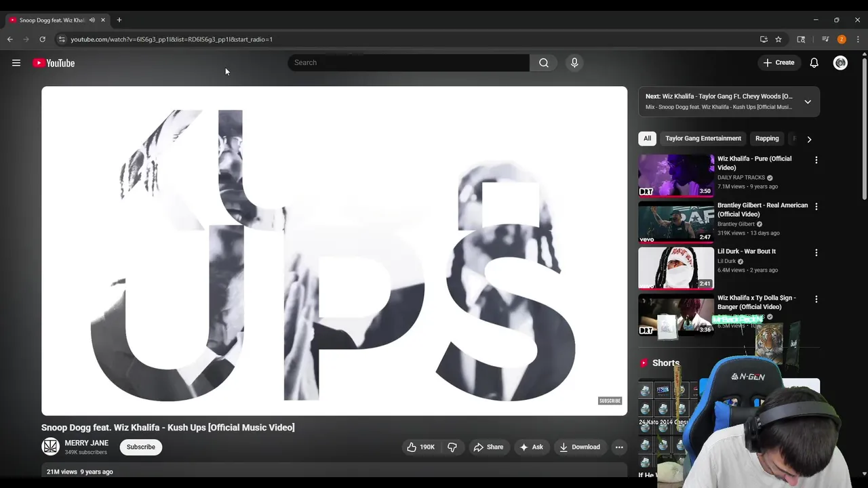Select the Rapping filter chip
Image resolution: width=868 pixels, height=488 pixels.
(767, 138)
